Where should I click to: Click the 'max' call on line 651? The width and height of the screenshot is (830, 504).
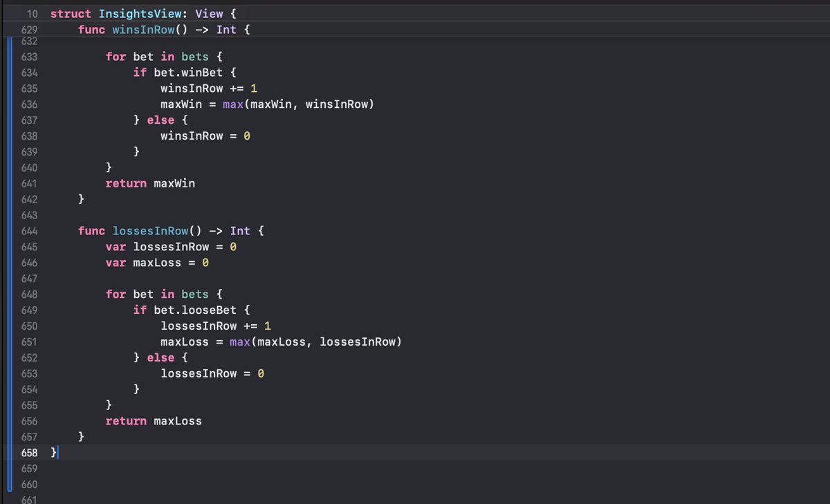240,342
